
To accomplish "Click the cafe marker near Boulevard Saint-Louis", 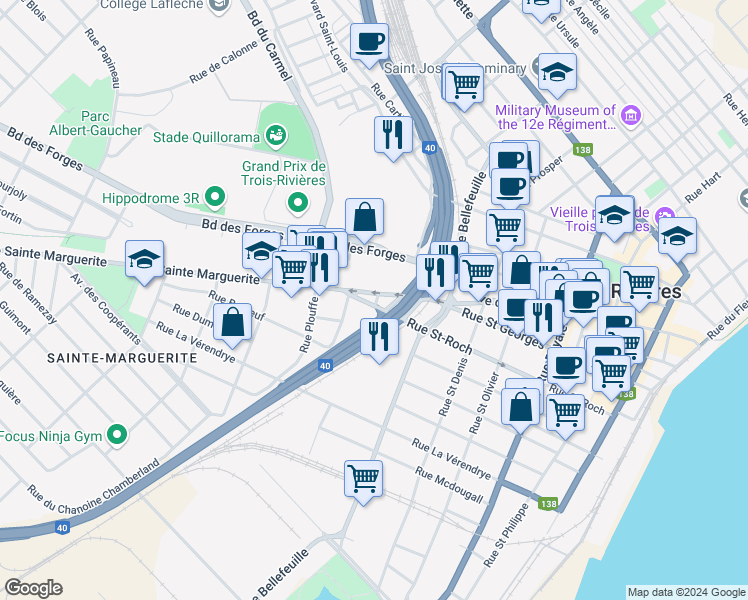I will 369,43.
